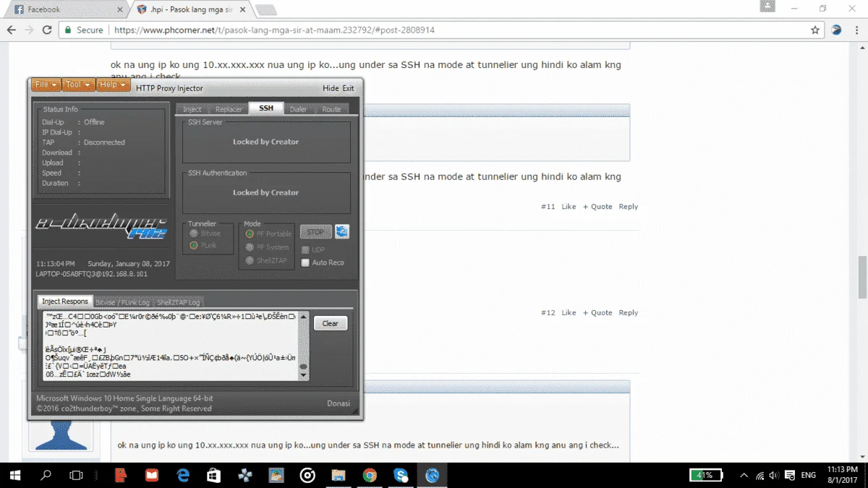Select Shell2TAP mode
This screenshot has height=488, width=868.
click(x=250, y=260)
